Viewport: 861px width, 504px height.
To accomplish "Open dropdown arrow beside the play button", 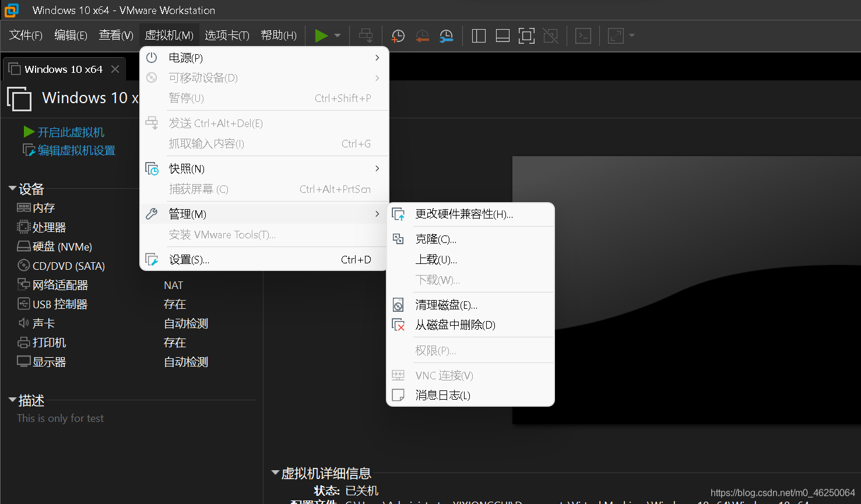I will 338,36.
